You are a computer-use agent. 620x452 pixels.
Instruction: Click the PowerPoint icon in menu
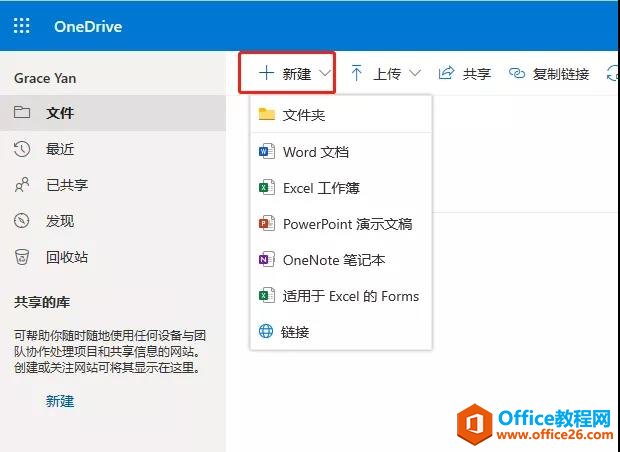267,223
